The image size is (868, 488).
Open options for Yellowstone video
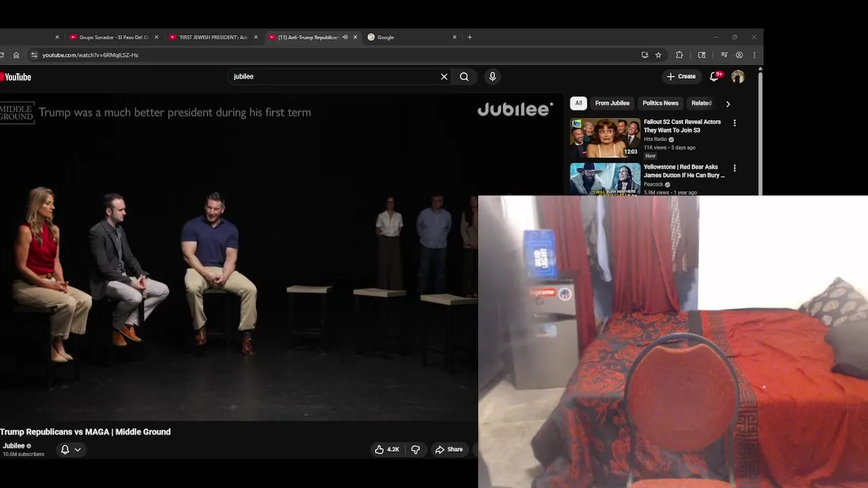[734, 167]
